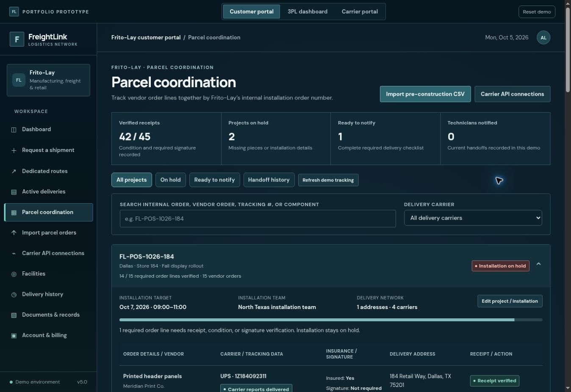The width and height of the screenshot is (571, 392).
Task: Click the Verified receipts 42 / 45 card
Action: (166, 138)
